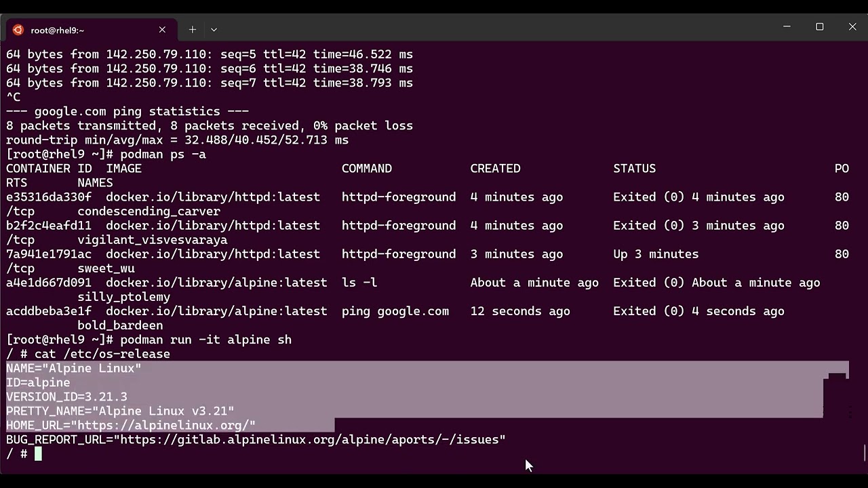
Task: Click the ping reply line with seq=6
Action: click(210, 68)
